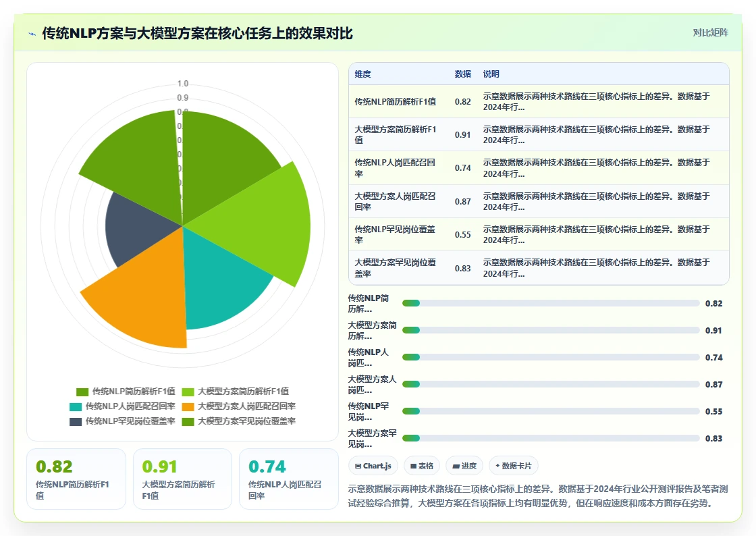This screenshot has height=536, width=756.
Task: Click the summary paragraph starting 示意数据展示两种技术路线
Action: tap(538, 495)
